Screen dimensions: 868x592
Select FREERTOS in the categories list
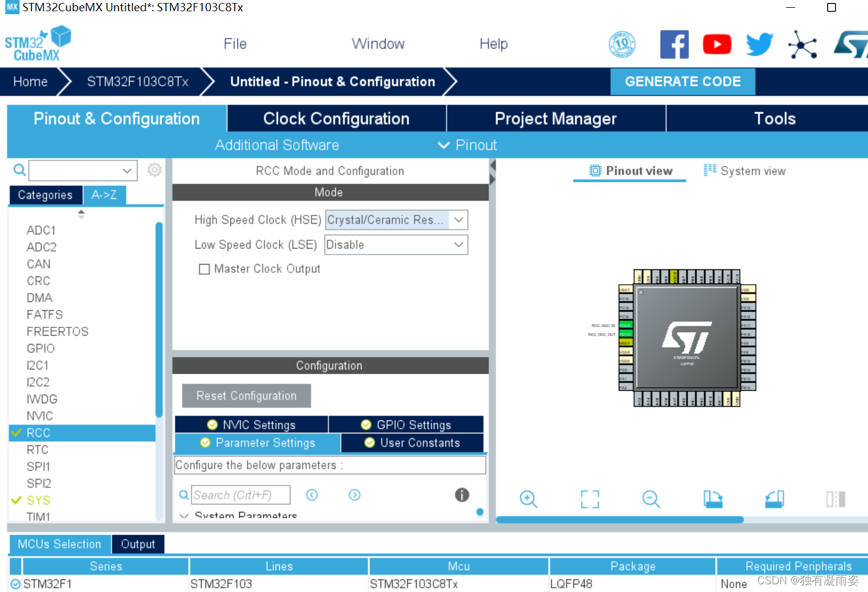pos(57,332)
